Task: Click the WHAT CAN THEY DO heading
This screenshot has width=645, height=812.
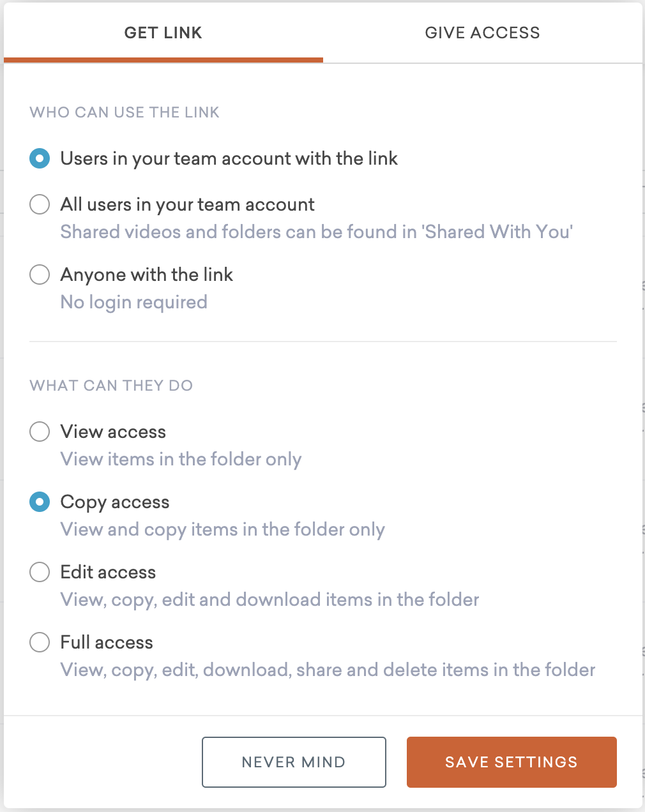Action: pyautogui.click(x=110, y=386)
